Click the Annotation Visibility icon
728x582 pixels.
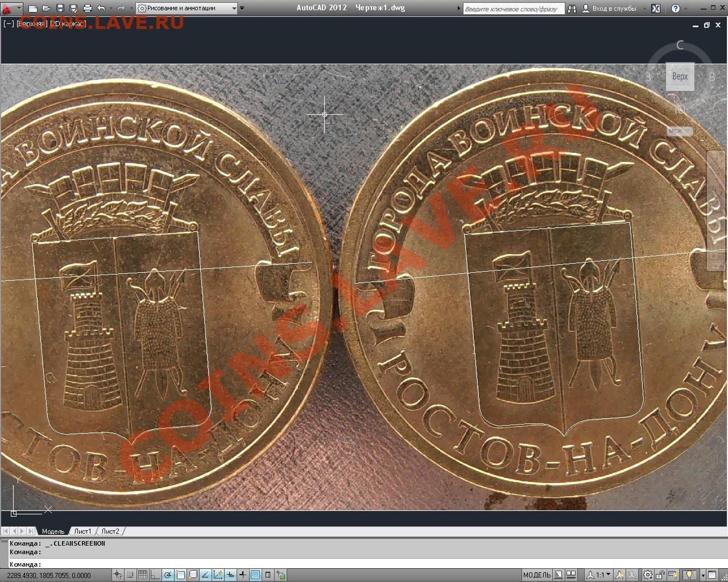620,575
